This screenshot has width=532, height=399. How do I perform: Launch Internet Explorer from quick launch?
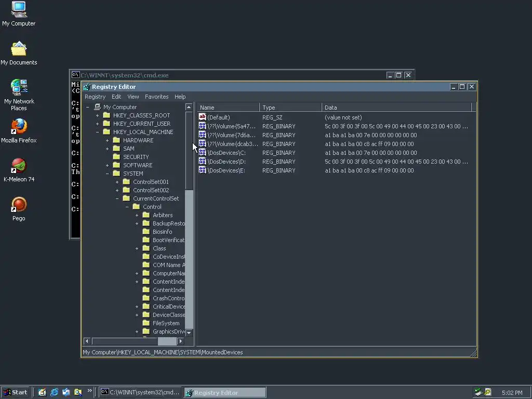click(54, 392)
